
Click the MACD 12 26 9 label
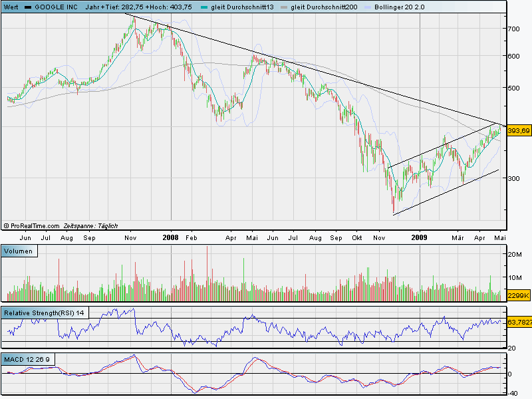tap(27, 359)
